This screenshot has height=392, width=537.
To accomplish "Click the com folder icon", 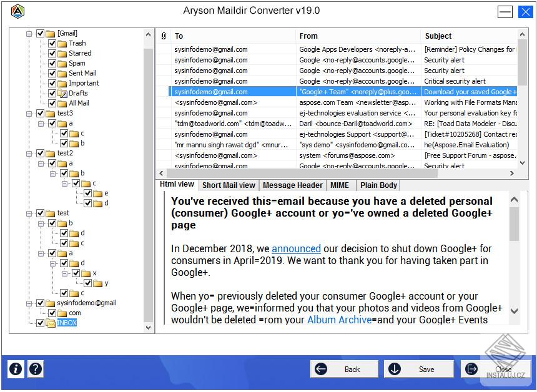I will pos(62,313).
